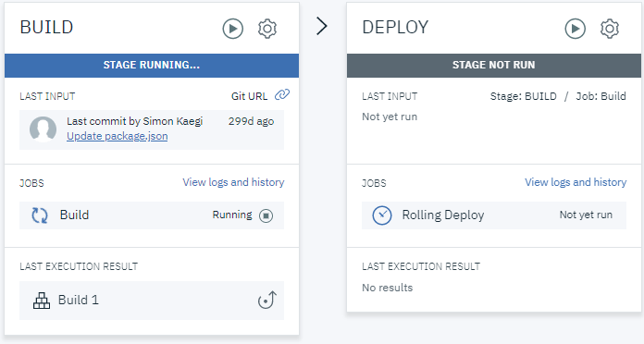
Task: Click the DEPLOY stage title
Action: coord(395,27)
